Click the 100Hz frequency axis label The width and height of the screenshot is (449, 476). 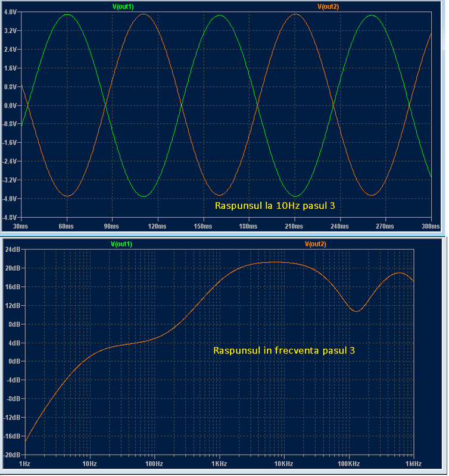[154, 464]
